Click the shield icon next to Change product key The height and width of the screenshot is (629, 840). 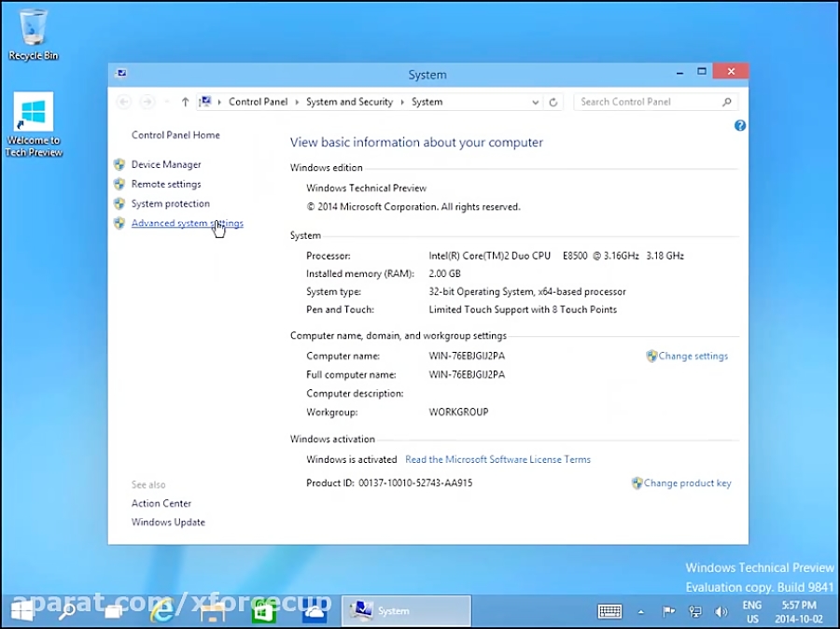pyautogui.click(x=637, y=483)
